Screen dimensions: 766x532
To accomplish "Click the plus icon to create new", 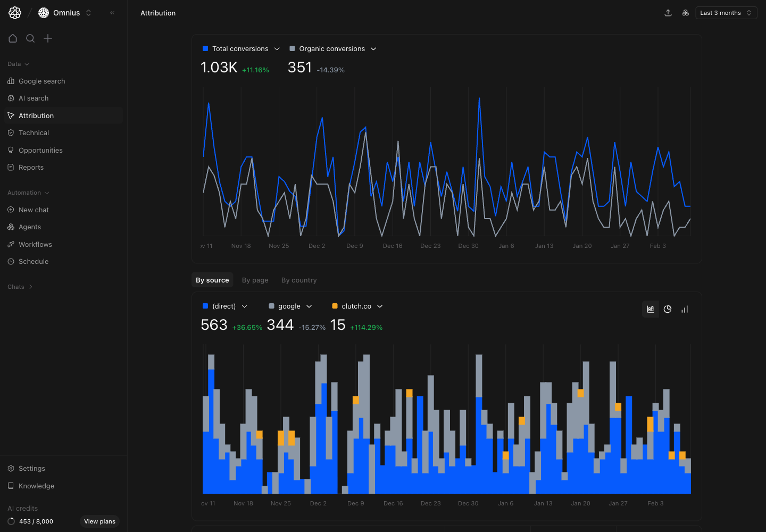I will click(x=48, y=38).
